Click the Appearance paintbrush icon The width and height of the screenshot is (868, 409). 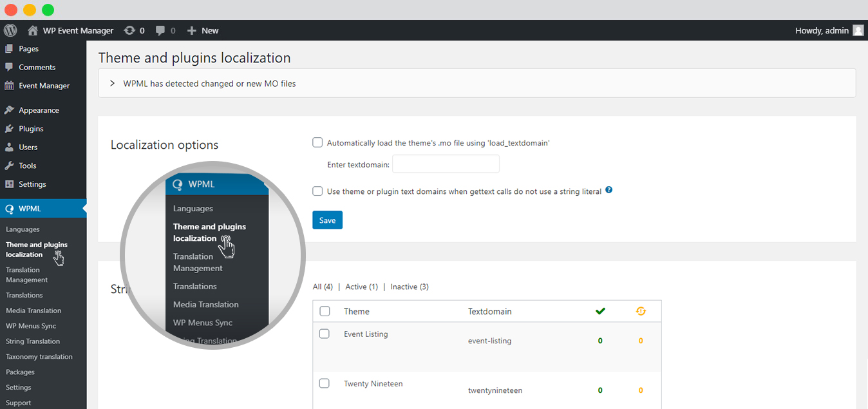tap(9, 110)
